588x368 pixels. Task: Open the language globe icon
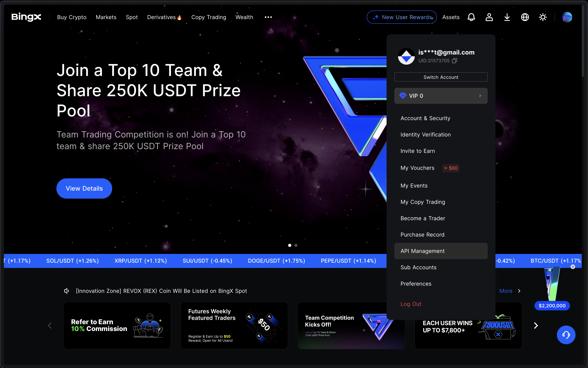525,17
